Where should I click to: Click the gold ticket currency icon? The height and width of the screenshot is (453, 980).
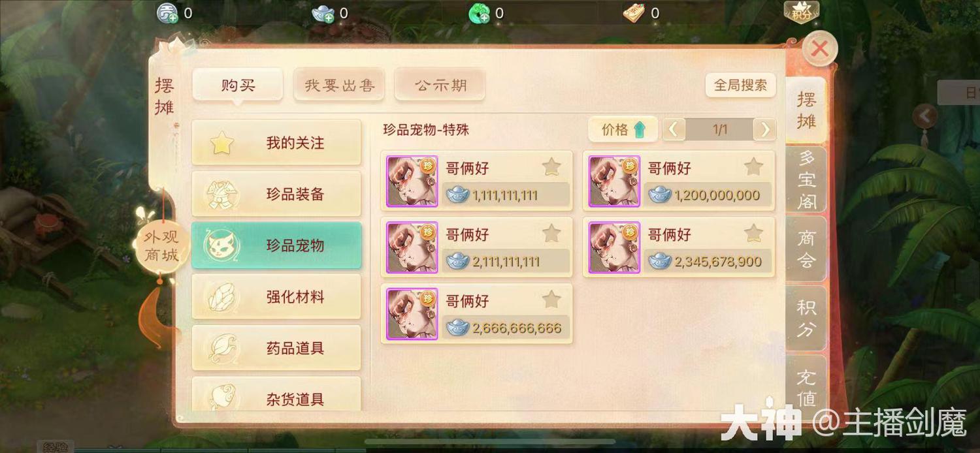(634, 13)
